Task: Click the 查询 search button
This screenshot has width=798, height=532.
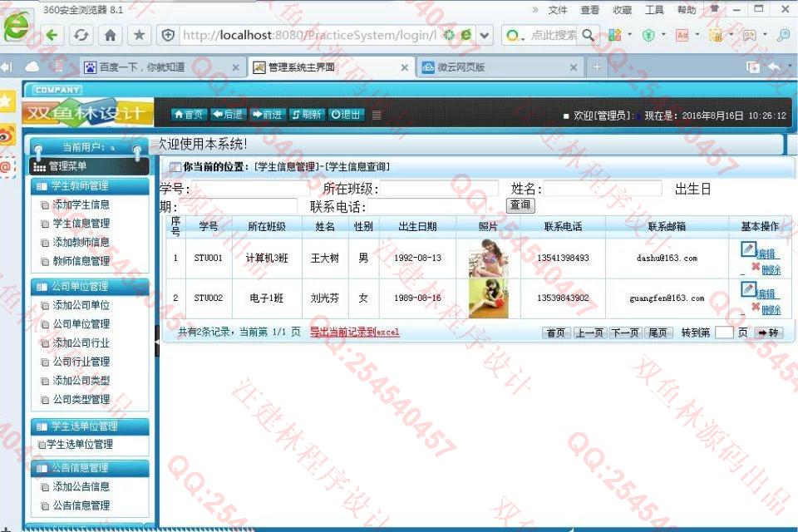Action: (520, 205)
